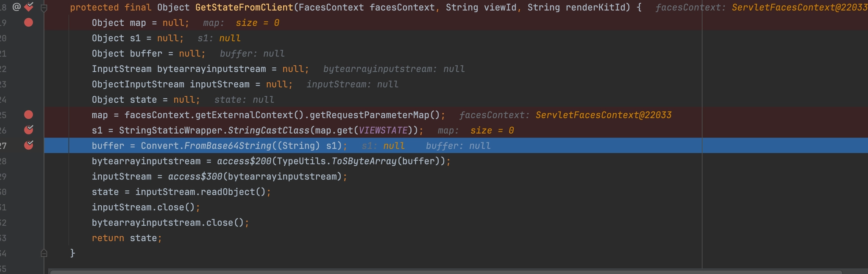Click the @ annotation gutter icon
The height and width of the screenshot is (274, 868).
coord(17,7)
